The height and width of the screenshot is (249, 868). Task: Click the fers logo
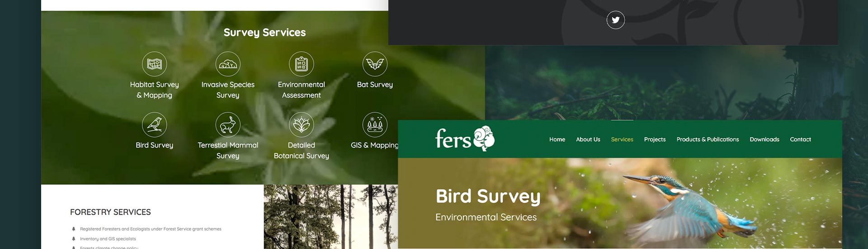[465, 138]
